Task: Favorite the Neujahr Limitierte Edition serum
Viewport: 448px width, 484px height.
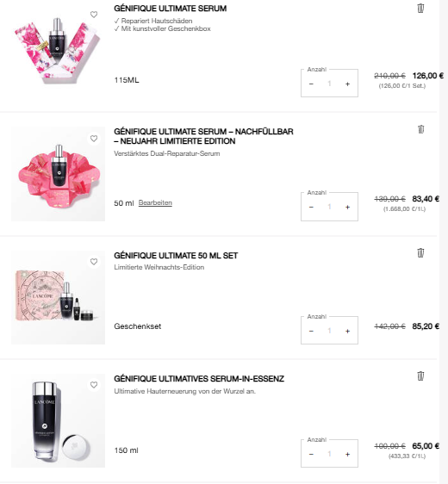Action: [x=94, y=139]
